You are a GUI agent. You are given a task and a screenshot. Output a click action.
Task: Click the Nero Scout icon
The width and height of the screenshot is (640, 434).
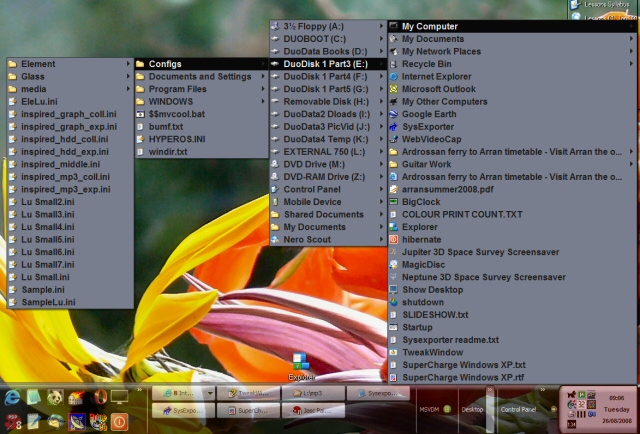276,239
